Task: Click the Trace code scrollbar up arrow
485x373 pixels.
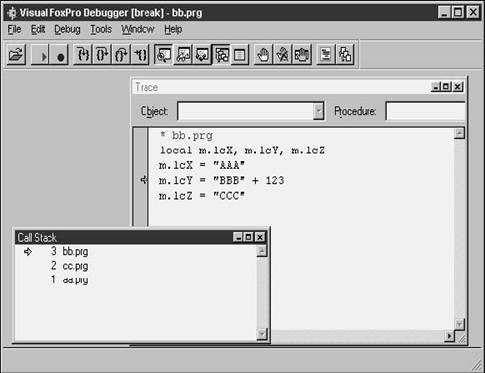Action: [x=459, y=133]
